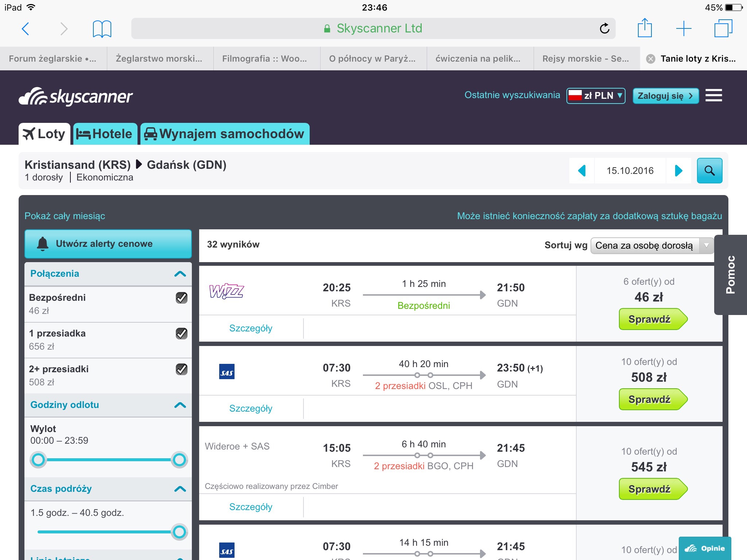Open Sortuj wg sorting dropdown
The image size is (747, 560).
pyautogui.click(x=652, y=245)
